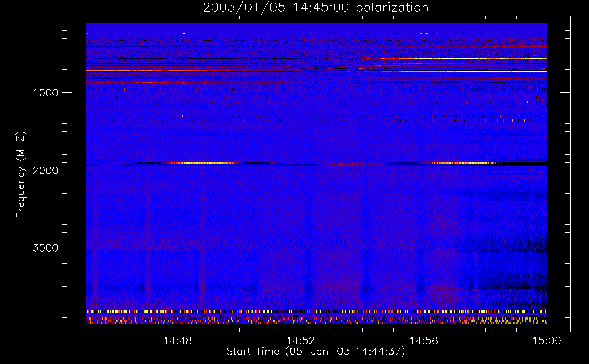Click the 14:52 time axis label
589x364 pixels.
(301, 341)
